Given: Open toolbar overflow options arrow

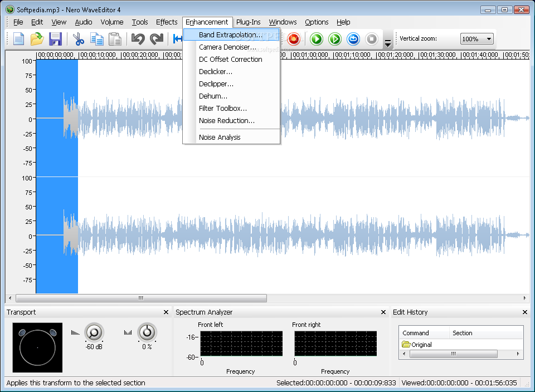Looking at the screenshot, I should 388,43.
